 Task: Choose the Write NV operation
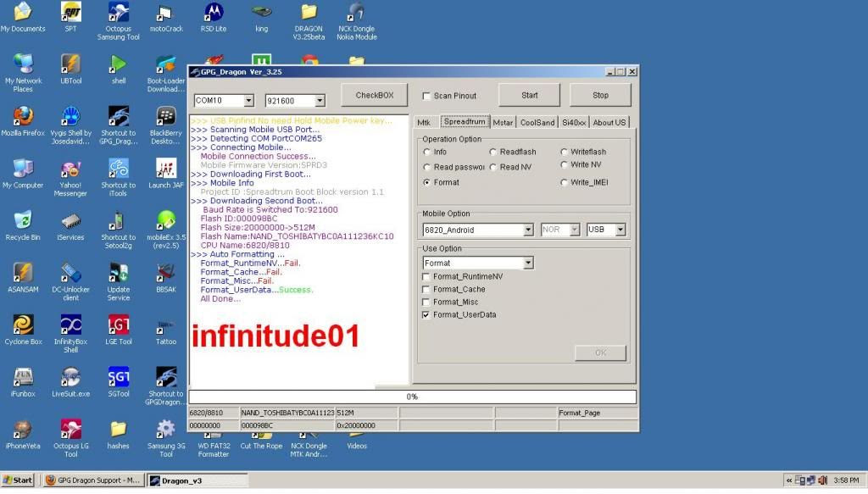coord(564,165)
